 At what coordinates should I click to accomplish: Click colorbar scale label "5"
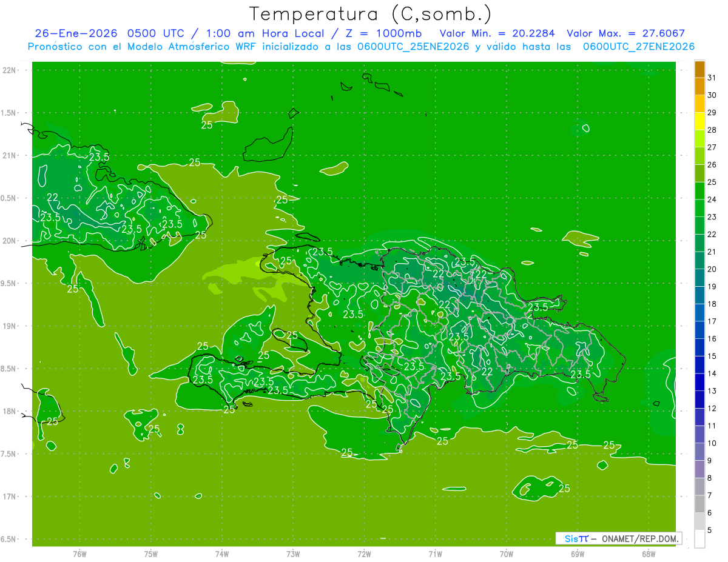point(710,531)
